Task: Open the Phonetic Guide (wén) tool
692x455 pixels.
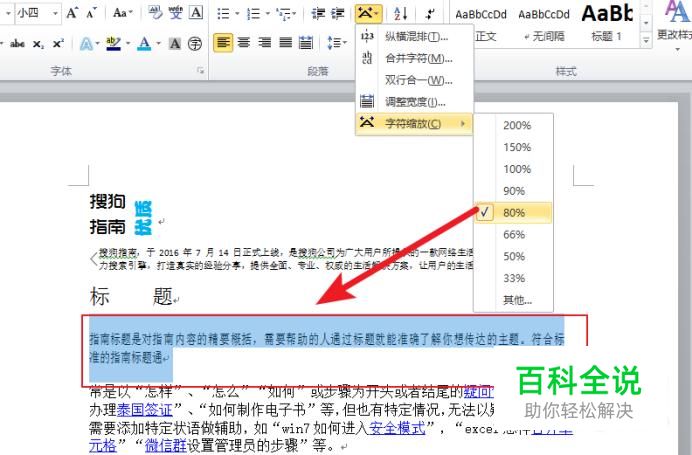Action: (x=176, y=13)
